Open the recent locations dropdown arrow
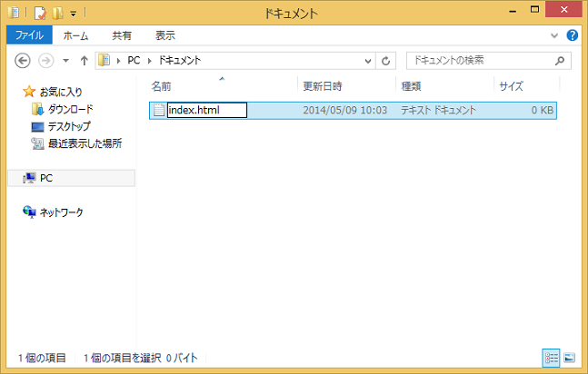 click(x=66, y=61)
